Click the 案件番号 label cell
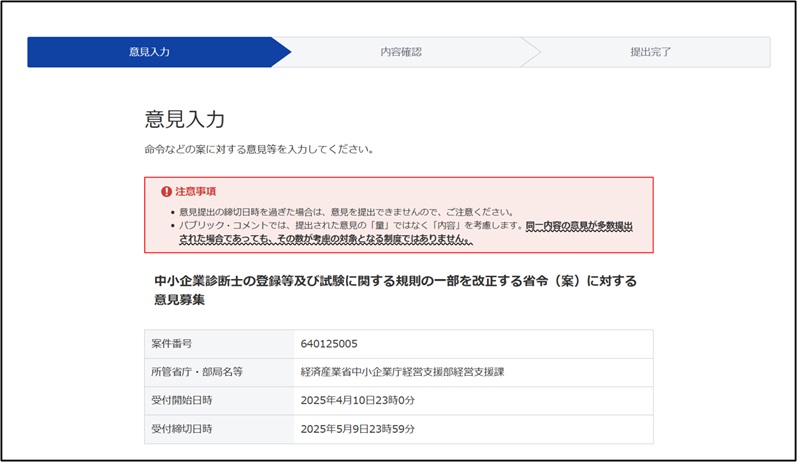Image resolution: width=797 pixels, height=462 pixels. 219,344
